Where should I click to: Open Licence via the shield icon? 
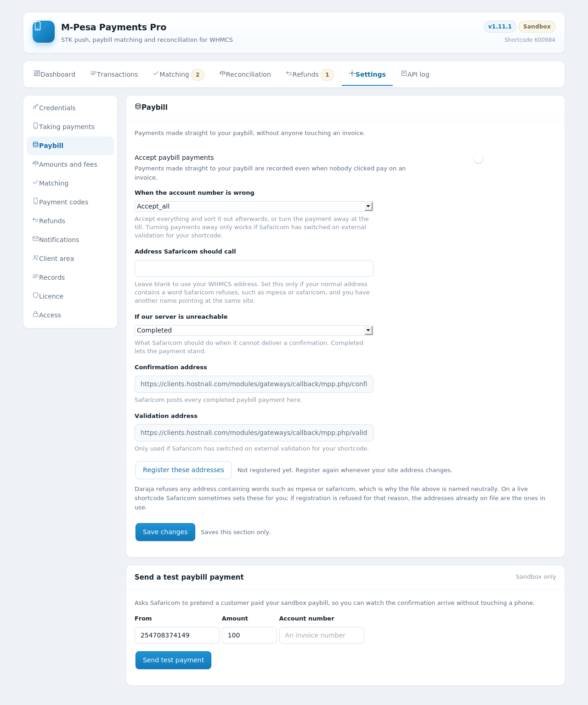click(35, 295)
